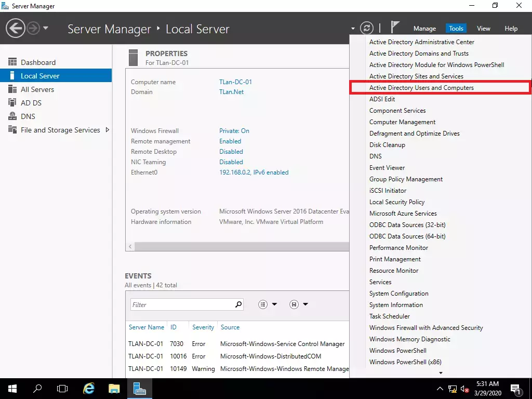Open Event Viewer from Tools menu
Screen dimensions: 532x399
pos(387,168)
